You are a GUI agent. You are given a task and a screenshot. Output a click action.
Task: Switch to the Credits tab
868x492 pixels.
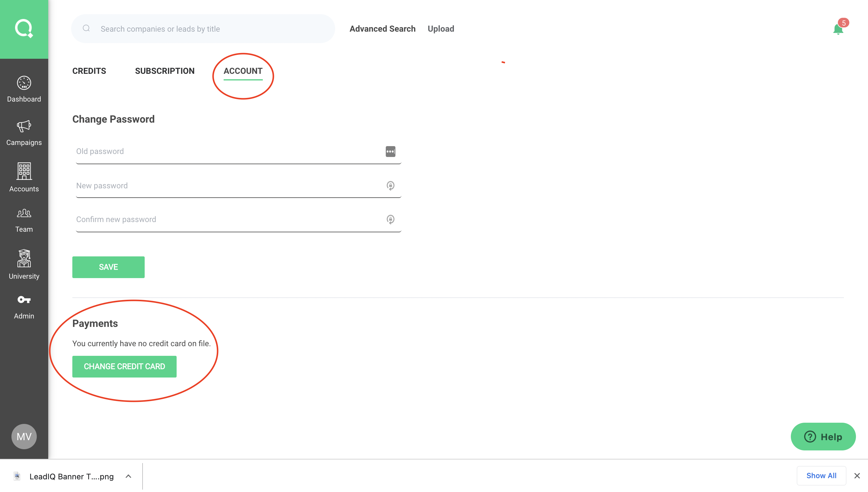pos(89,71)
